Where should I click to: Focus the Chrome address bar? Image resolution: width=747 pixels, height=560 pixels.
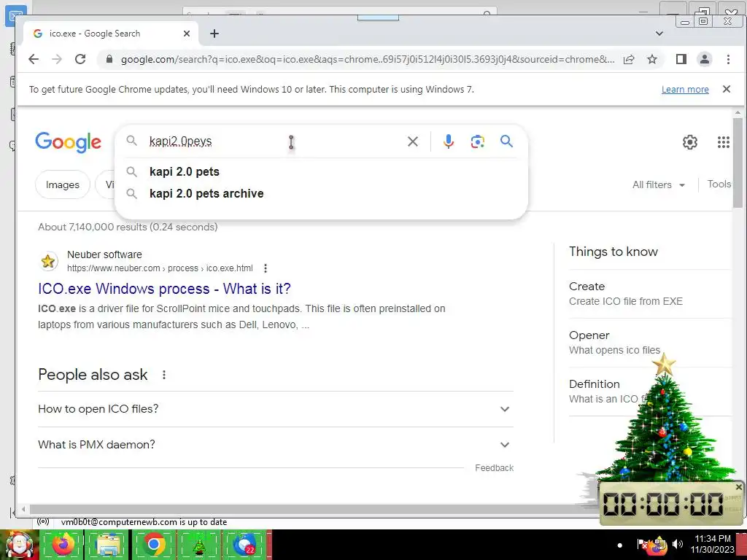(x=367, y=59)
